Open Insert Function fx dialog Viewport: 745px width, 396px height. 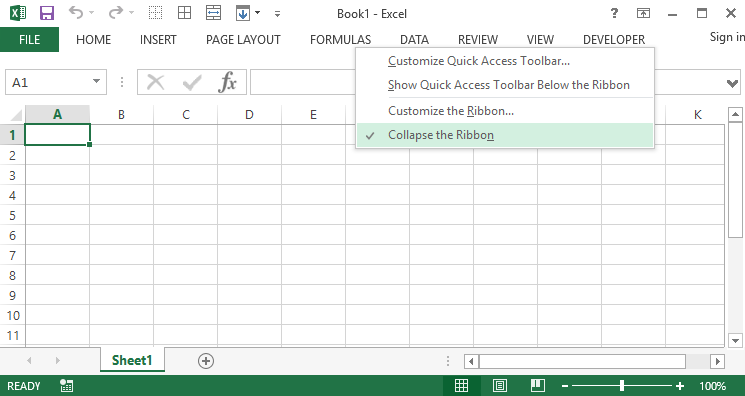tap(227, 82)
